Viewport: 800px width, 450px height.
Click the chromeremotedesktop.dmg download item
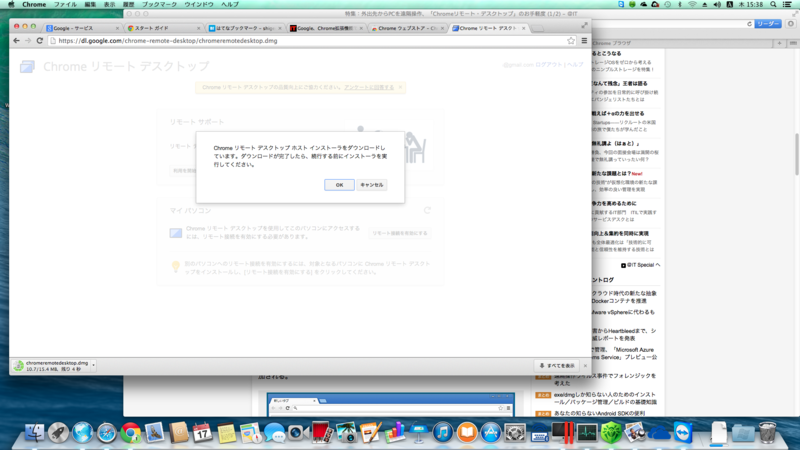click(51, 365)
